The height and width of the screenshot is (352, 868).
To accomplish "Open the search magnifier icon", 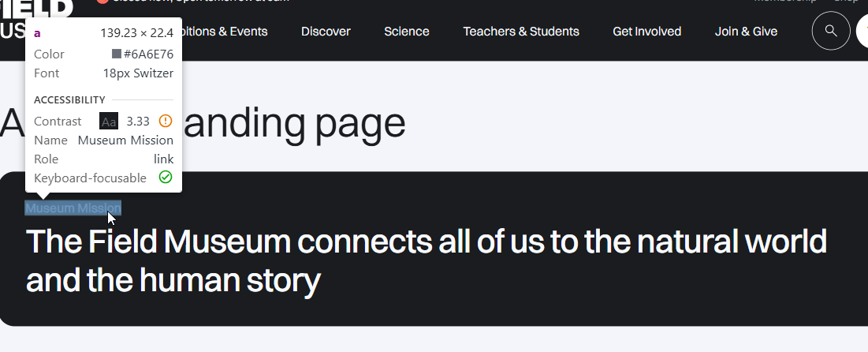I will click(x=831, y=32).
